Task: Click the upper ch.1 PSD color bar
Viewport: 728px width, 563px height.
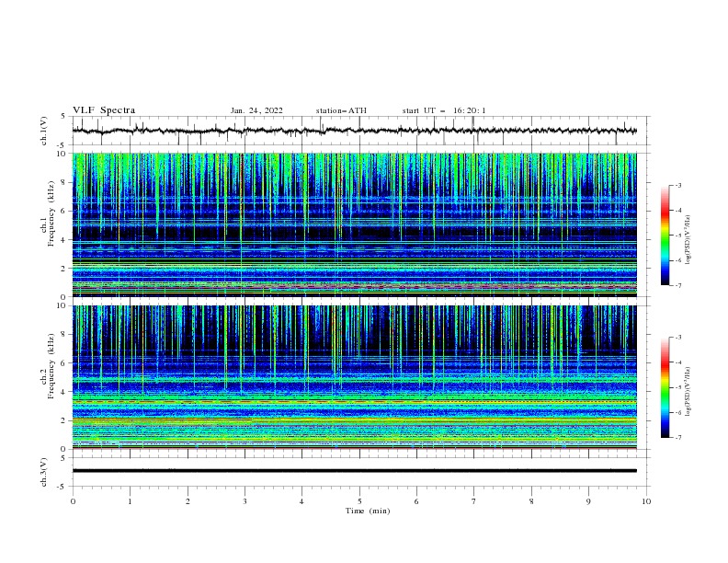Action: 665,236
